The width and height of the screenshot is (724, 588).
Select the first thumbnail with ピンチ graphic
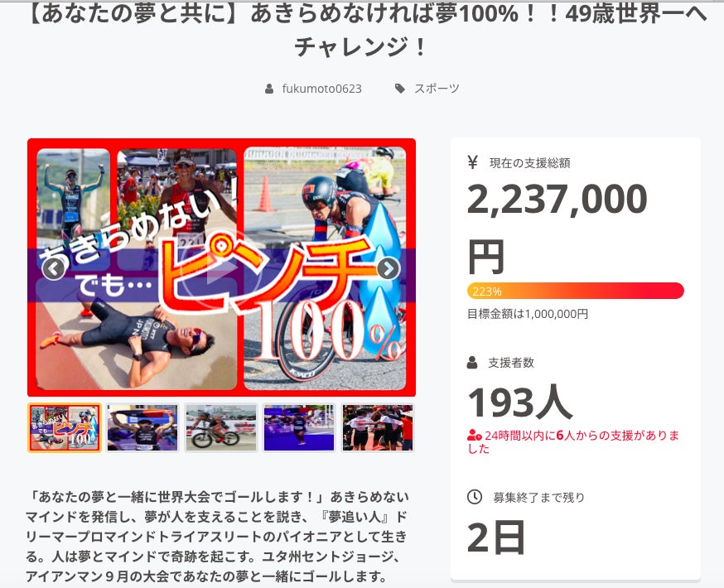coord(64,427)
